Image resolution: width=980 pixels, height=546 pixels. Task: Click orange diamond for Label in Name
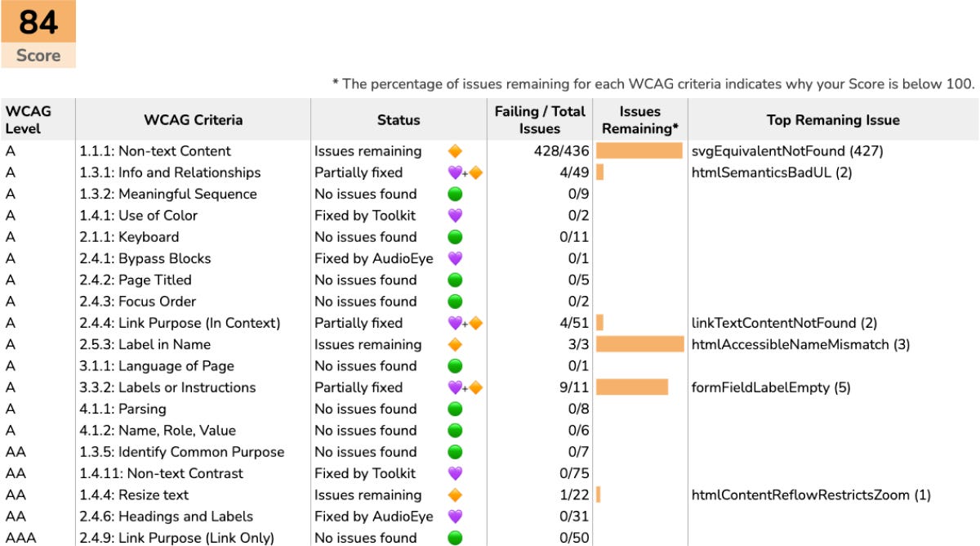[456, 345]
